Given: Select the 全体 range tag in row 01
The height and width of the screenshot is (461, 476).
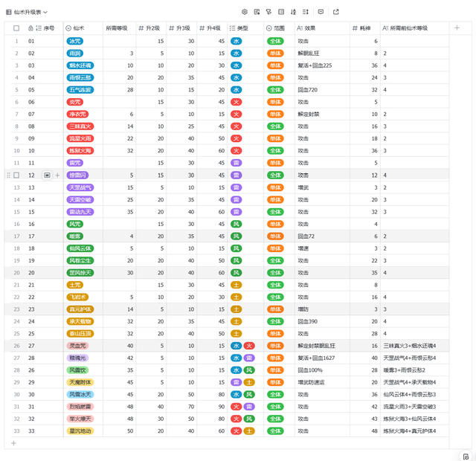Looking at the screenshot, I should [x=275, y=41].
